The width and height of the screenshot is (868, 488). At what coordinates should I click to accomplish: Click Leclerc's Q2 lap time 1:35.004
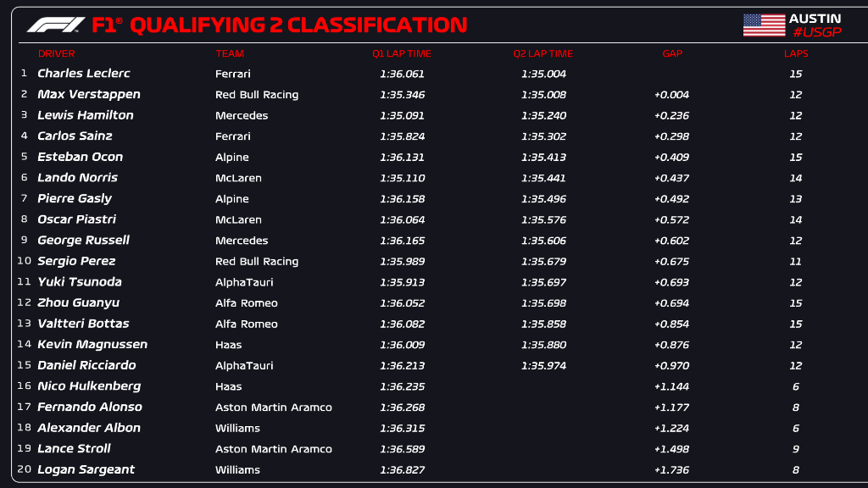point(543,74)
